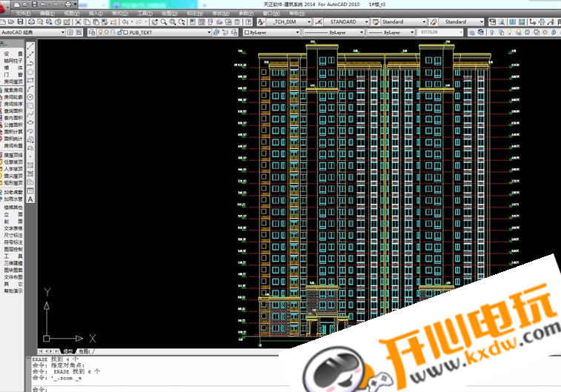Screen dimensions: 561x392
Task: Activate the Zoom Realtime magnifier icon
Action: pyautogui.click(x=163, y=22)
